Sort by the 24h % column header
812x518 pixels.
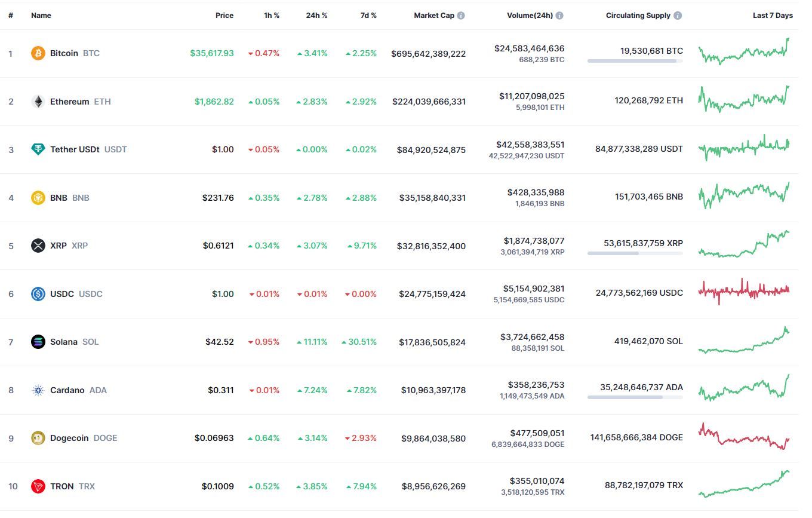316,16
